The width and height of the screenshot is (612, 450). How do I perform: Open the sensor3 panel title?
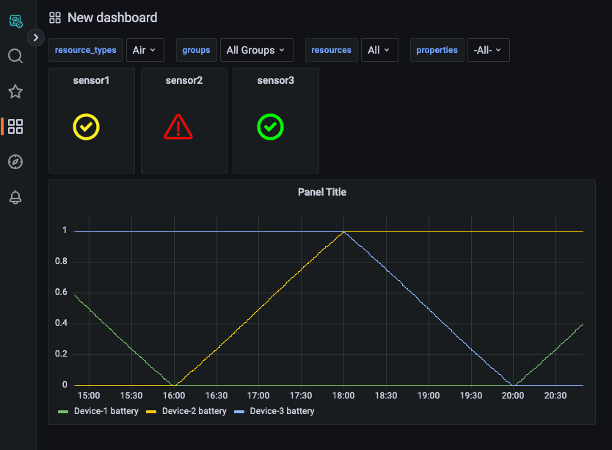276,80
